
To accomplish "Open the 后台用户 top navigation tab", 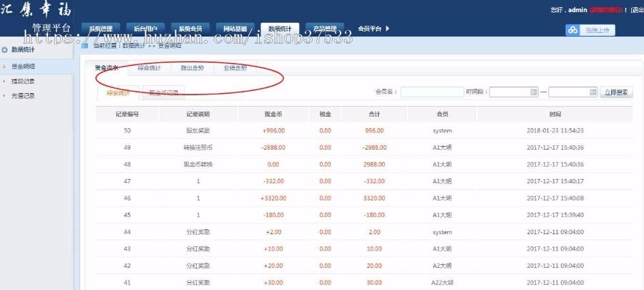I will pyautogui.click(x=145, y=29).
